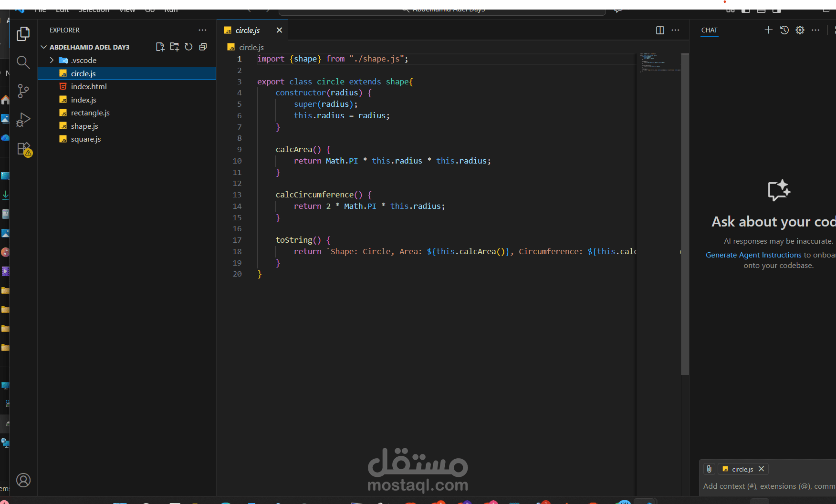The height and width of the screenshot is (504, 836).
Task: Click the chat input field
Action: [769, 486]
